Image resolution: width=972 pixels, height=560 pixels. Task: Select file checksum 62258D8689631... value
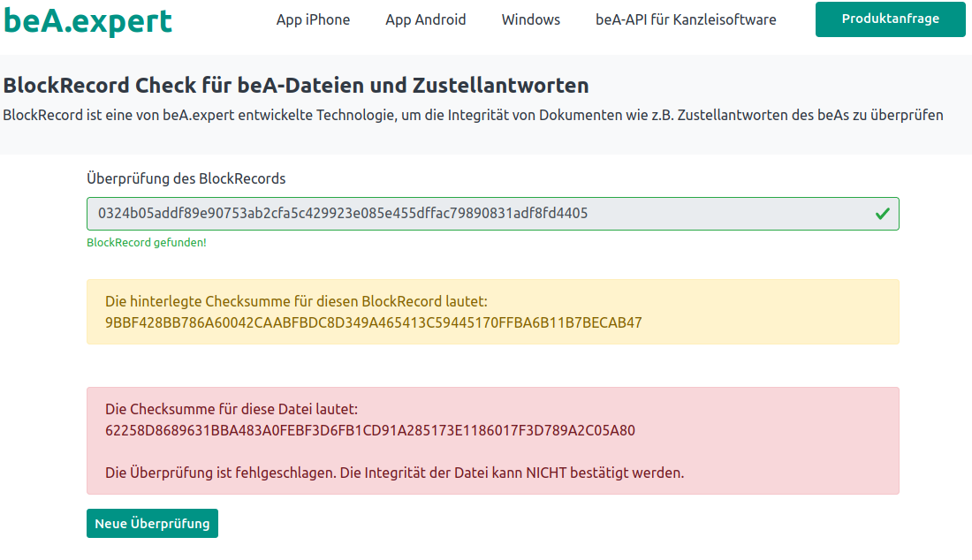point(370,430)
